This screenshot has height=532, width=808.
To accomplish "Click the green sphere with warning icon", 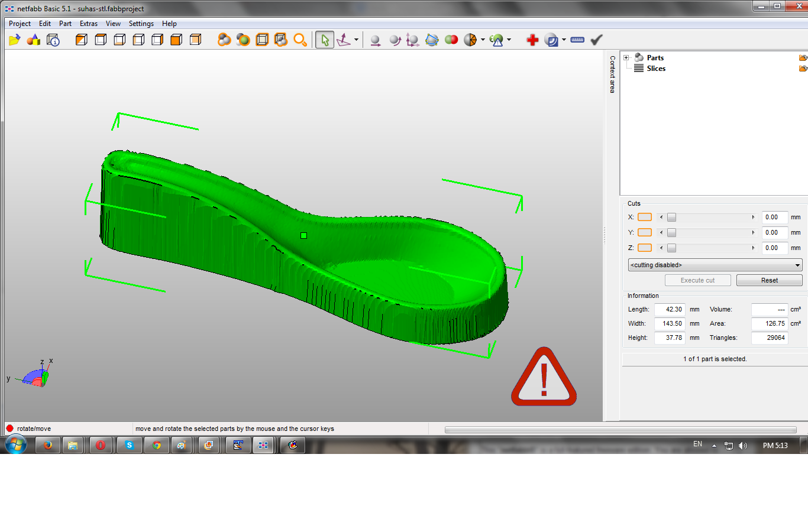I will (496, 40).
